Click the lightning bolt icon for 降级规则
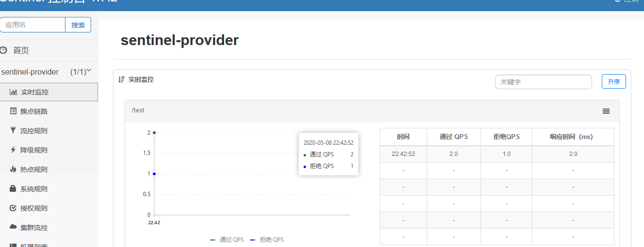 (13, 150)
